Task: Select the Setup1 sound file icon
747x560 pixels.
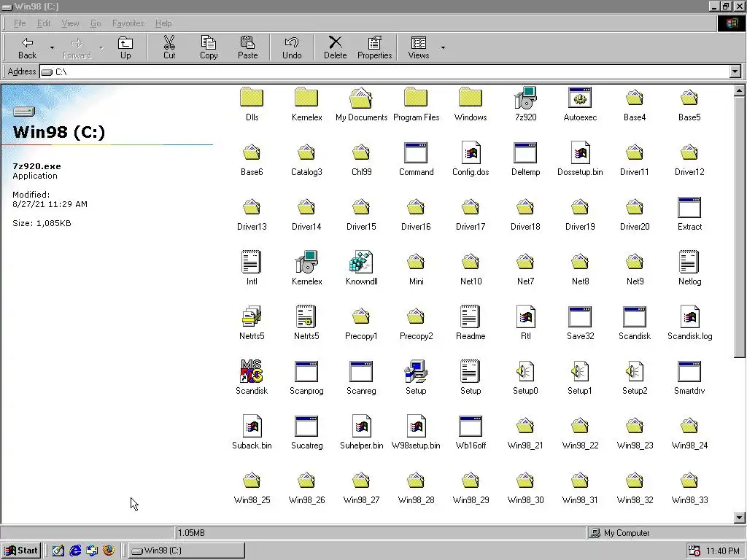Action: pos(580,371)
